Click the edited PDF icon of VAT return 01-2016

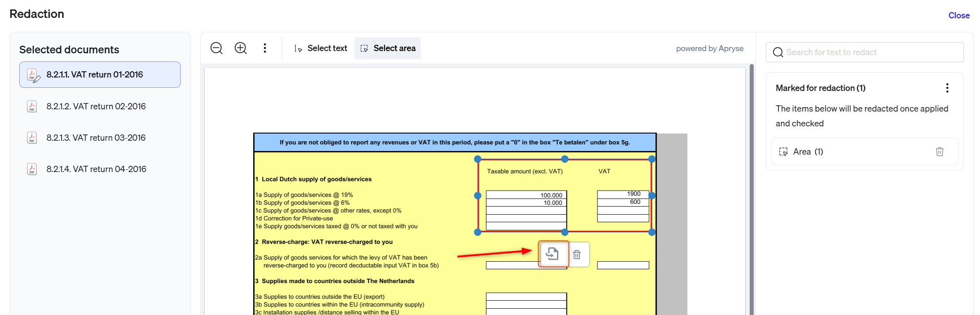pos(34,75)
